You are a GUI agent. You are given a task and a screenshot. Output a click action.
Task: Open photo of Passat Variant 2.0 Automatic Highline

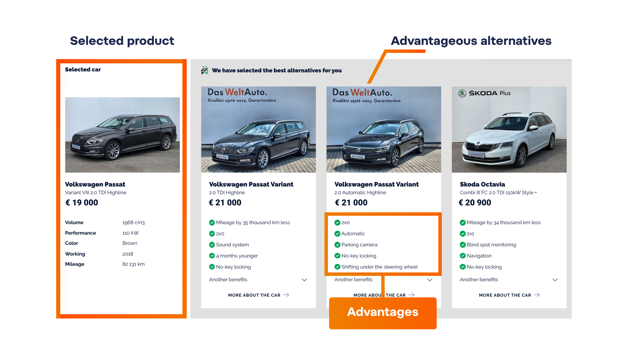[384, 129]
